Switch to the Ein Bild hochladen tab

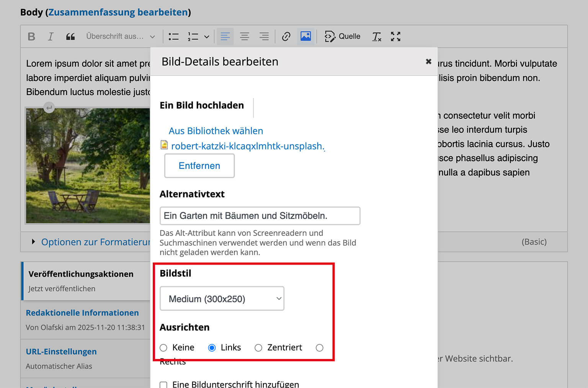(202, 105)
